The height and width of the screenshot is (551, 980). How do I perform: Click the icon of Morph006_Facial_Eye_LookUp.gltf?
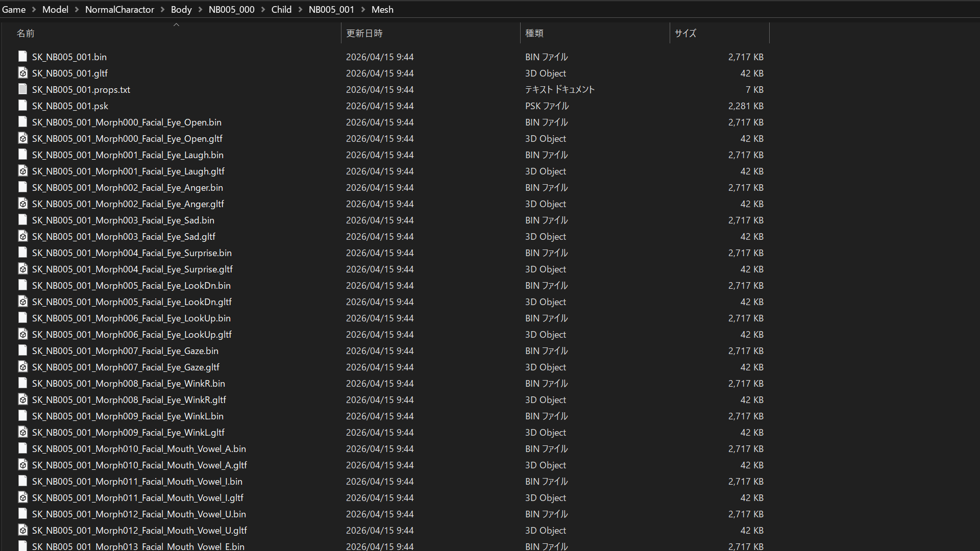22,334
